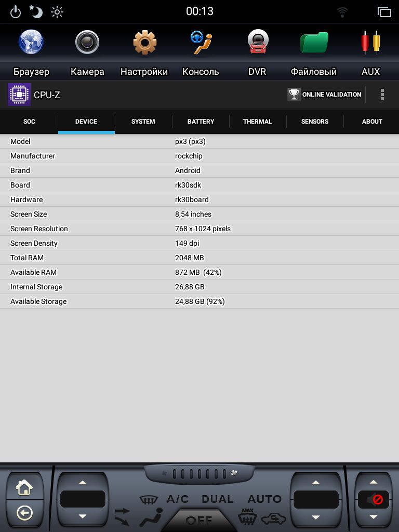This screenshot has width=399, height=532.
Task: Open recent apps overview icon
Action: click(x=384, y=12)
